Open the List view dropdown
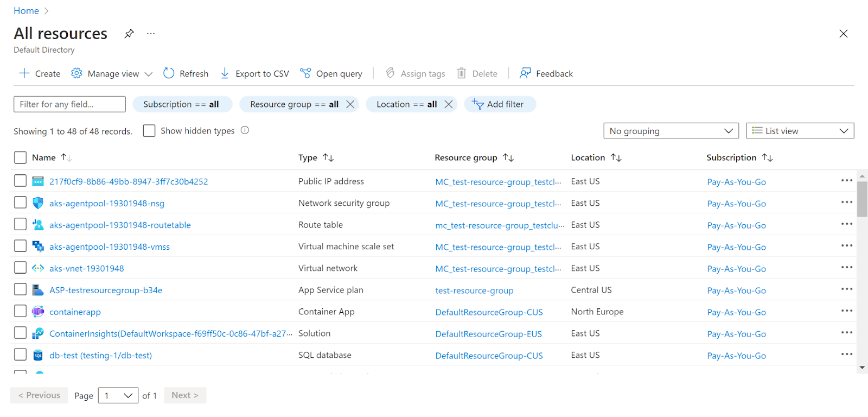Screen dimensions: 868x417 pos(800,131)
